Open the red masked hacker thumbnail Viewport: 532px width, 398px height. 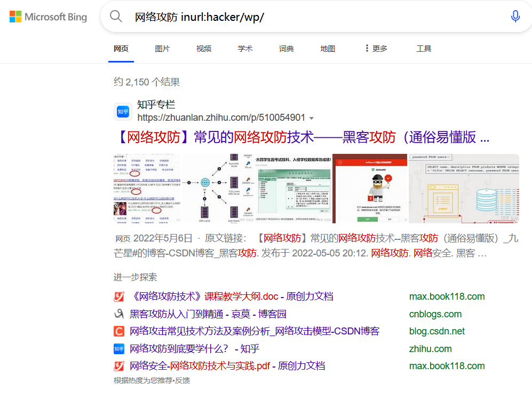[370, 188]
